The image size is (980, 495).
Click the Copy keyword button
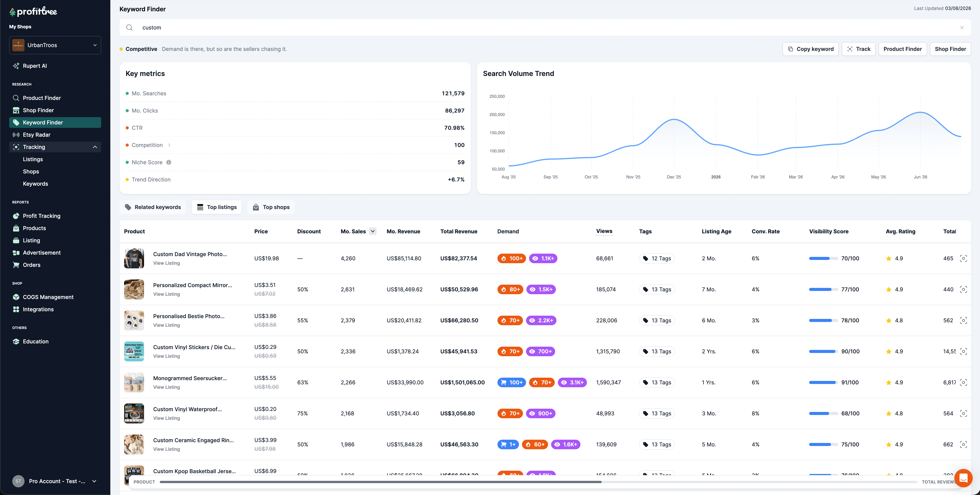810,49
